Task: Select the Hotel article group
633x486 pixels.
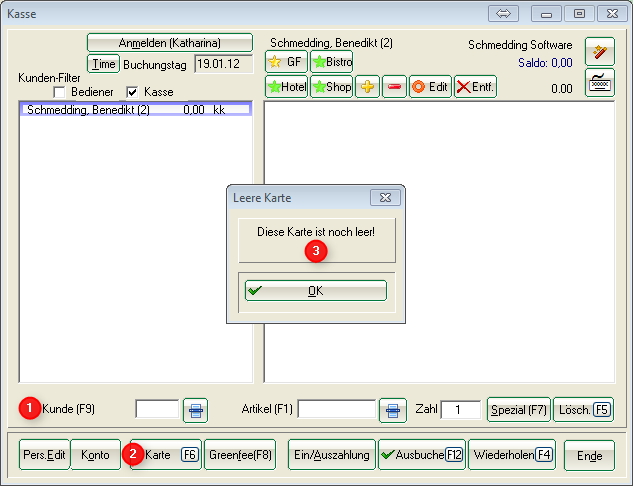Action: coord(286,87)
